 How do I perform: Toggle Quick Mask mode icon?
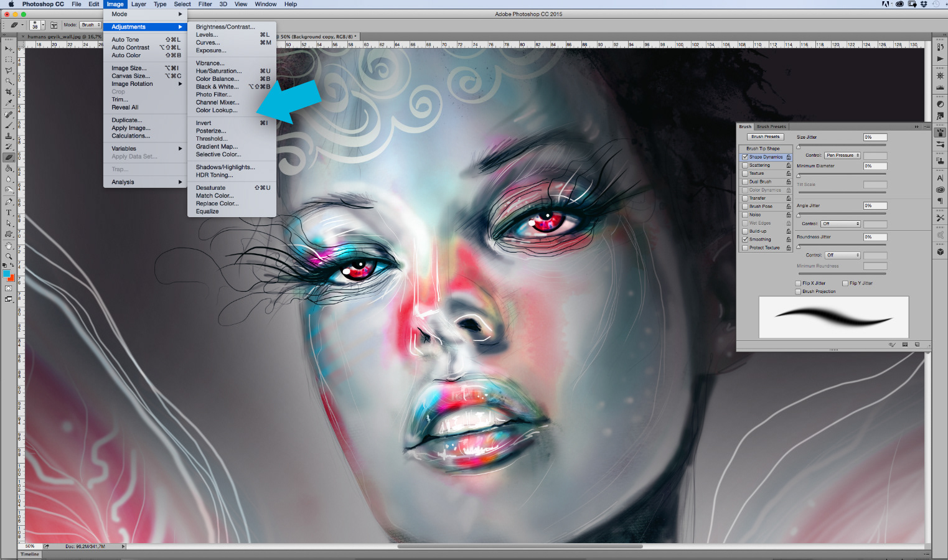pos(9,289)
